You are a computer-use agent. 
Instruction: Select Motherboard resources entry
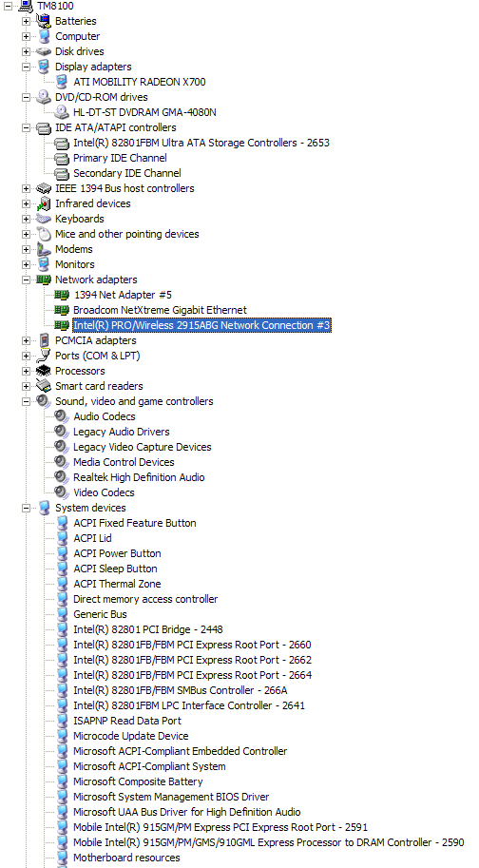(x=126, y=858)
